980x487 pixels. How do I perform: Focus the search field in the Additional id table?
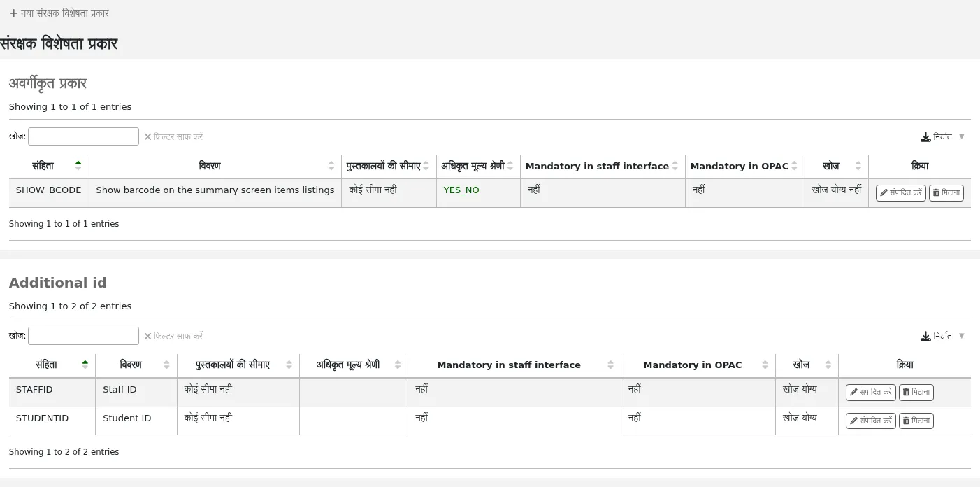click(83, 336)
